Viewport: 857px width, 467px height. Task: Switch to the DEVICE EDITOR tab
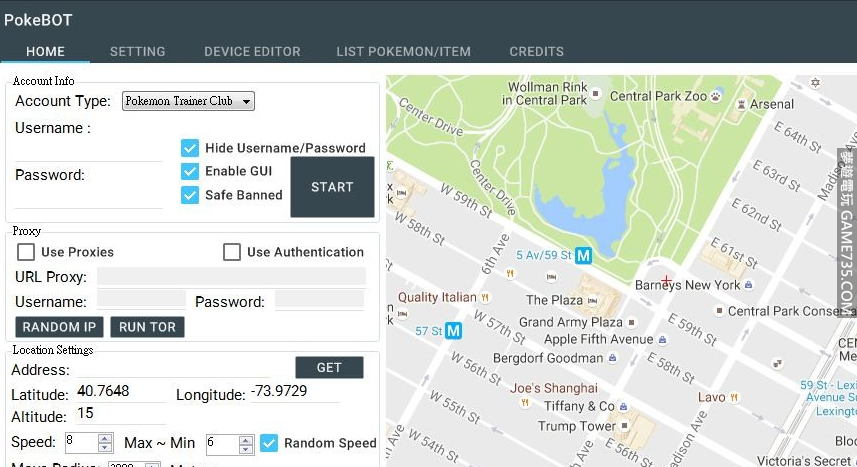pos(252,51)
